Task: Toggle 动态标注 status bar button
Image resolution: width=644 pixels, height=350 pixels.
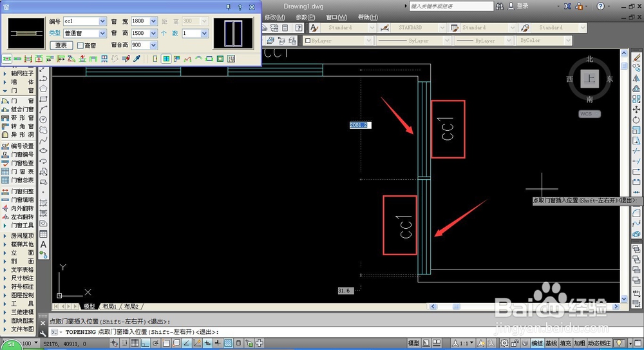Action: (x=599, y=343)
